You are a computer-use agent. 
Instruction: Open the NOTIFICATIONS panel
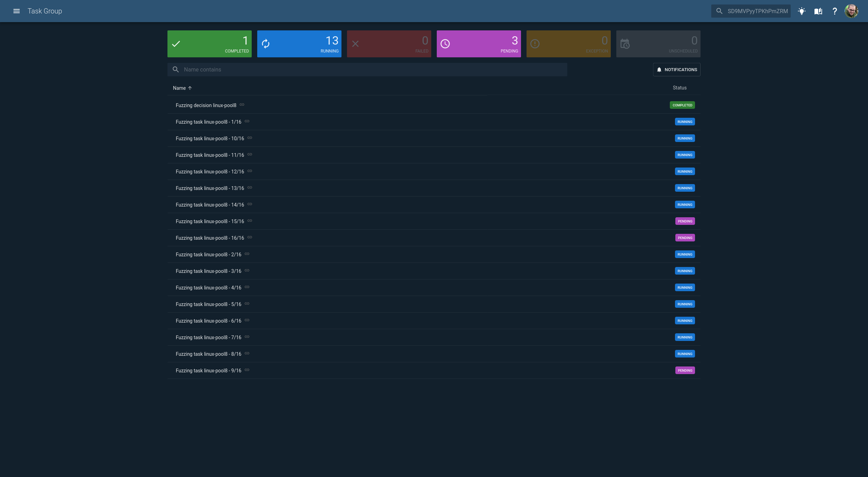[x=676, y=69]
